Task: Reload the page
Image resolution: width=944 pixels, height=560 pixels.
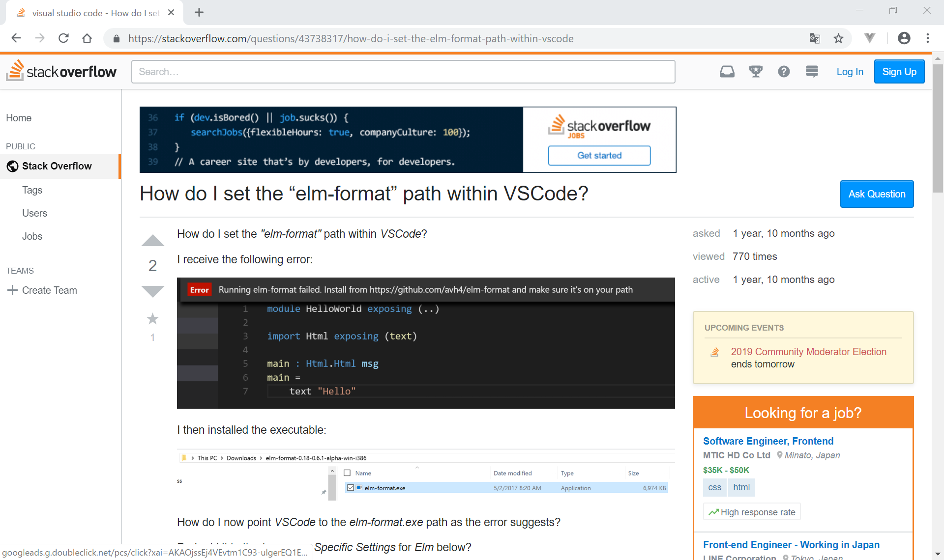Action: pyautogui.click(x=63, y=38)
